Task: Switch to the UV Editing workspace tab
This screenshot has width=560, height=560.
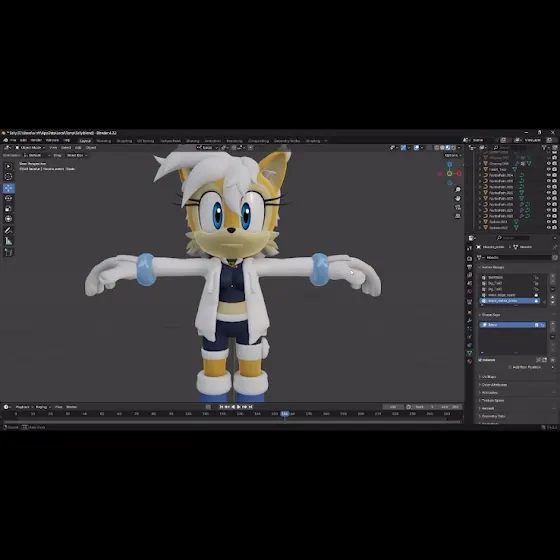Action: [x=146, y=141]
